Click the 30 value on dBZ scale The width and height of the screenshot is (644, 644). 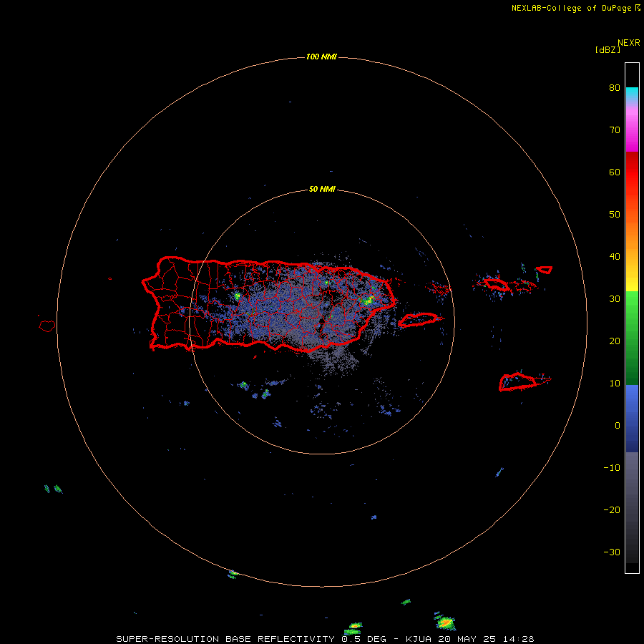coord(615,299)
